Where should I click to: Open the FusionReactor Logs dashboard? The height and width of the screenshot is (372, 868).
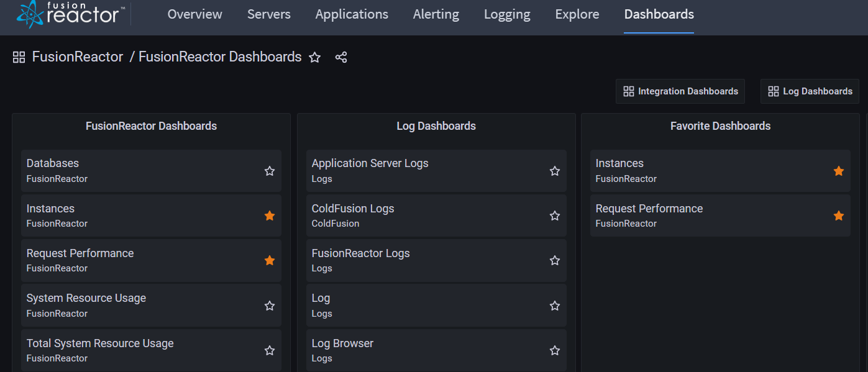click(x=436, y=260)
